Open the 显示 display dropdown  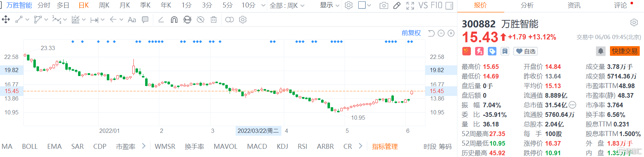(330, 5)
